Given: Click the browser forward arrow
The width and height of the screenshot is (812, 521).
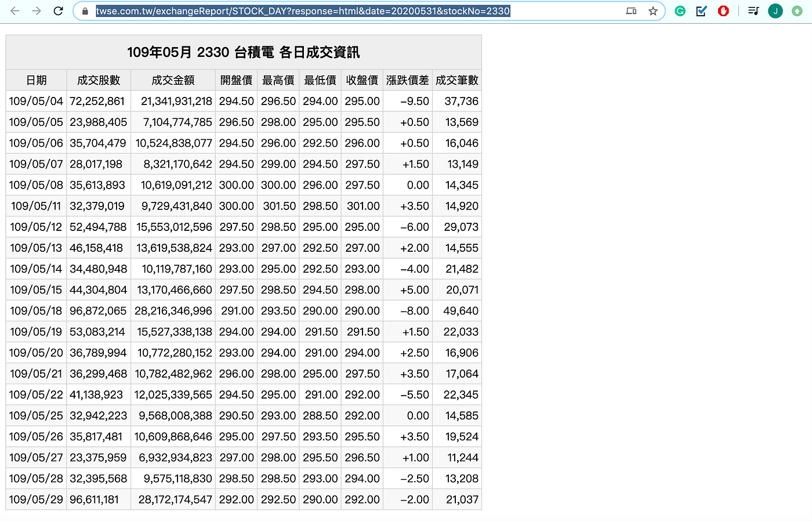Looking at the screenshot, I should pyautogui.click(x=37, y=11).
